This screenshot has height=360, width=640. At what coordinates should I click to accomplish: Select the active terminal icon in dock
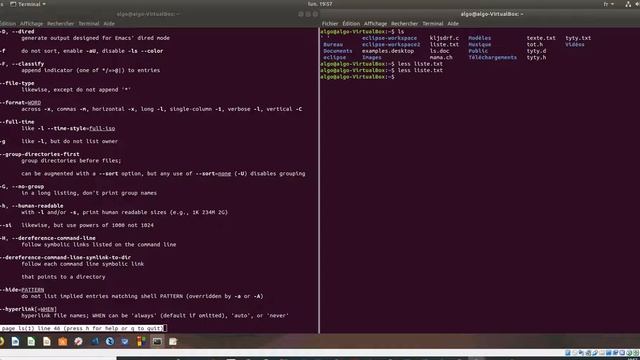tap(157, 341)
